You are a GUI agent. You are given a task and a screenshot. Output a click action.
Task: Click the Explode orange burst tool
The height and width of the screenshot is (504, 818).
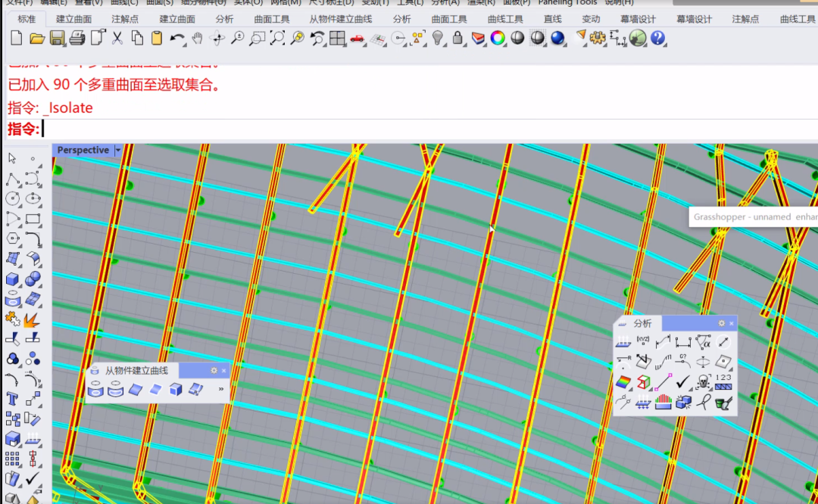click(x=33, y=319)
